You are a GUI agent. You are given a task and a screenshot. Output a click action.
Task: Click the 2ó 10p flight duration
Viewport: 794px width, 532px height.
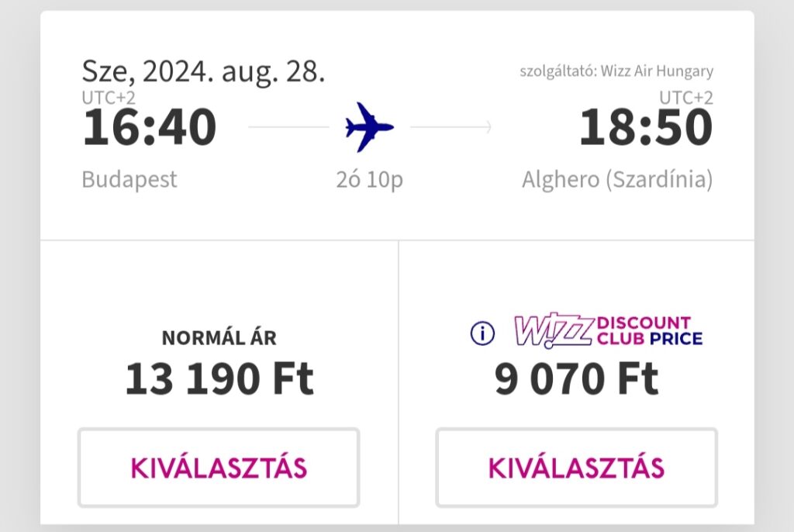tap(370, 179)
